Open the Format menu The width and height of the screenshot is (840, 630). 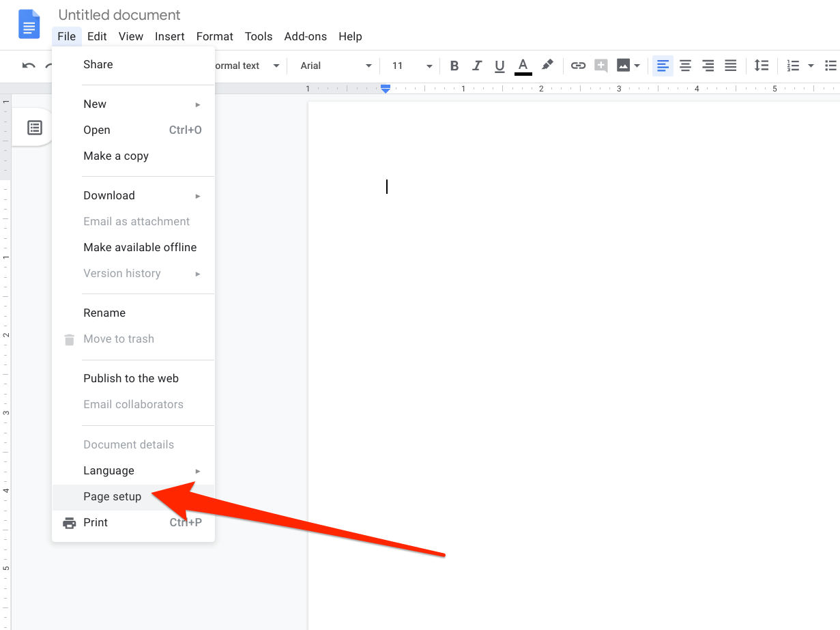pos(214,36)
